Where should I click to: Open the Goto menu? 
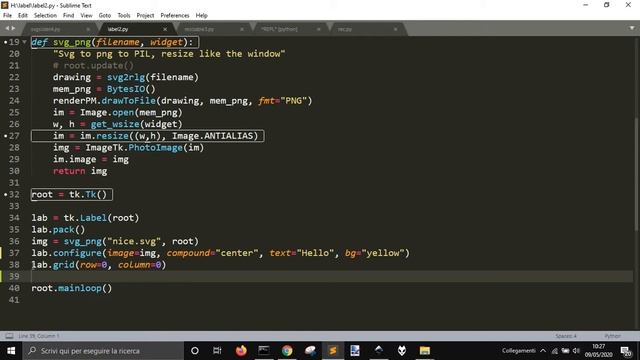105,16
